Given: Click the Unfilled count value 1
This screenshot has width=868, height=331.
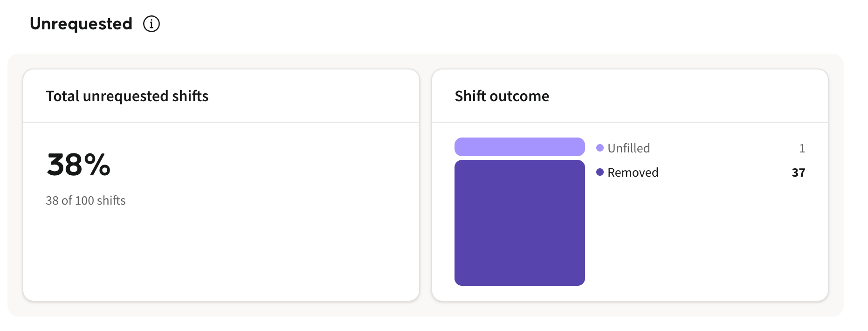Looking at the screenshot, I should tap(802, 148).
